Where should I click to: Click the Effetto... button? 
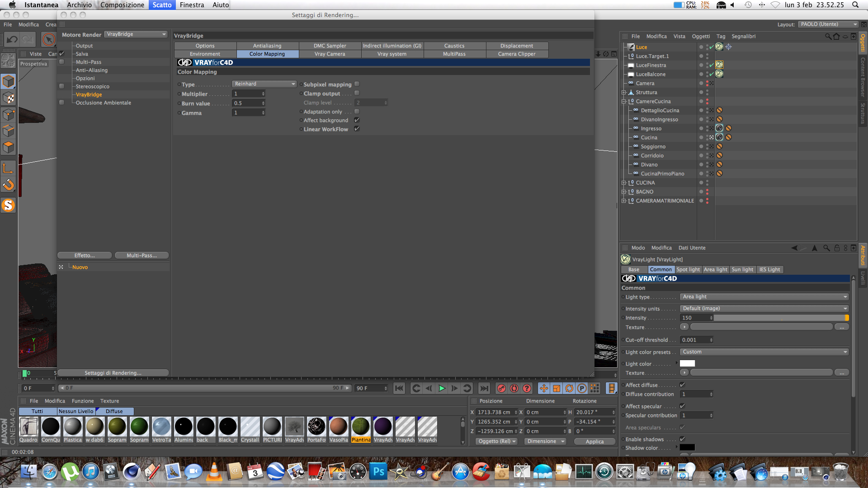click(x=85, y=255)
